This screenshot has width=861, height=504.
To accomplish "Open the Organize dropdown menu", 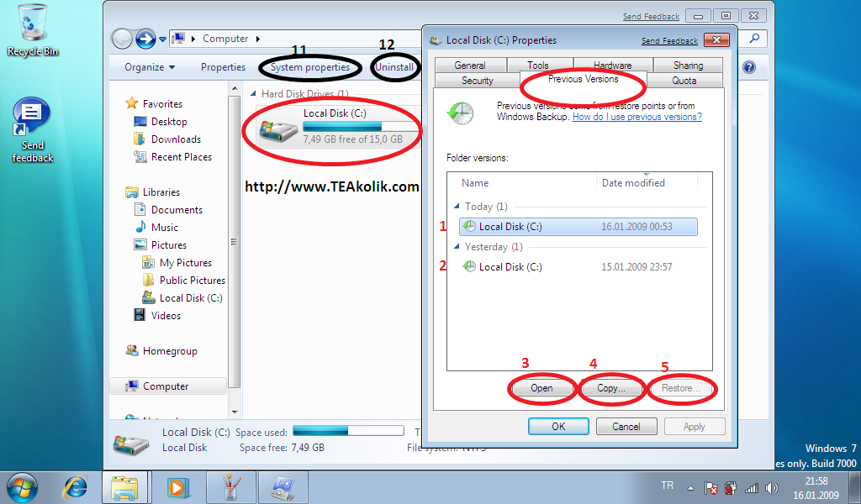I will [150, 67].
